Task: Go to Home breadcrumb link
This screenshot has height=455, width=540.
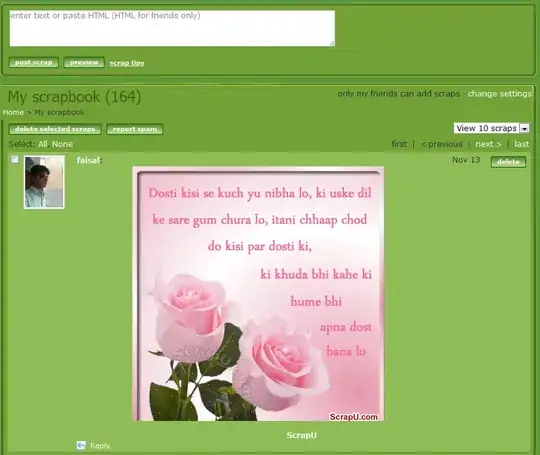Action: [13, 112]
